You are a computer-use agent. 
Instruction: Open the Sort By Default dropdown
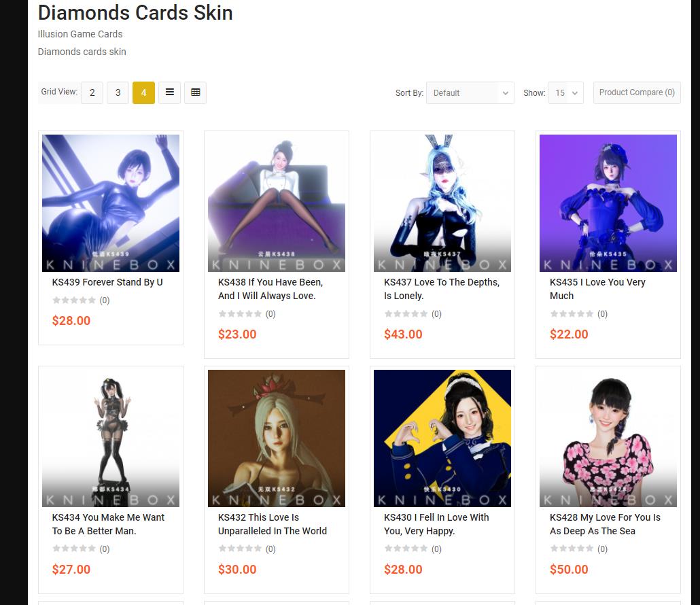(x=470, y=93)
